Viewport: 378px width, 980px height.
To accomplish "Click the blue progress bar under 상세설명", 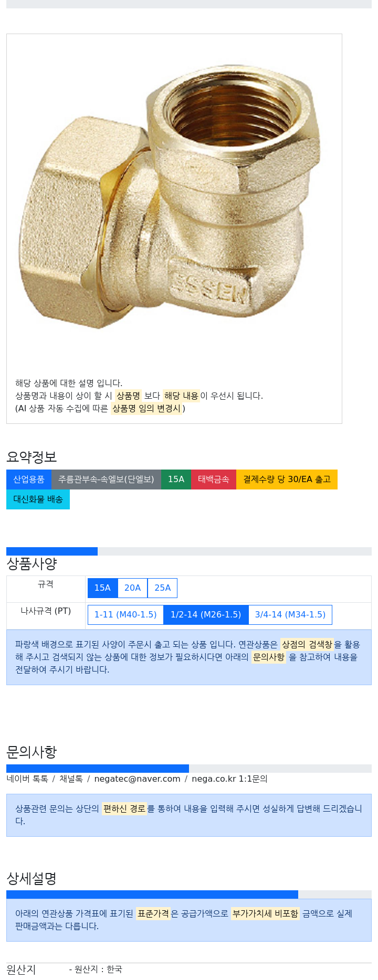I will [152, 894].
